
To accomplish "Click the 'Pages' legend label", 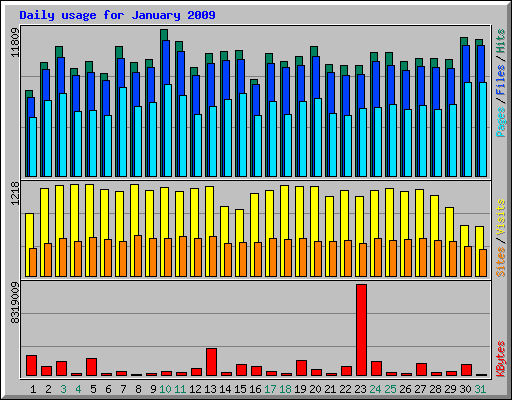I will point(501,122).
